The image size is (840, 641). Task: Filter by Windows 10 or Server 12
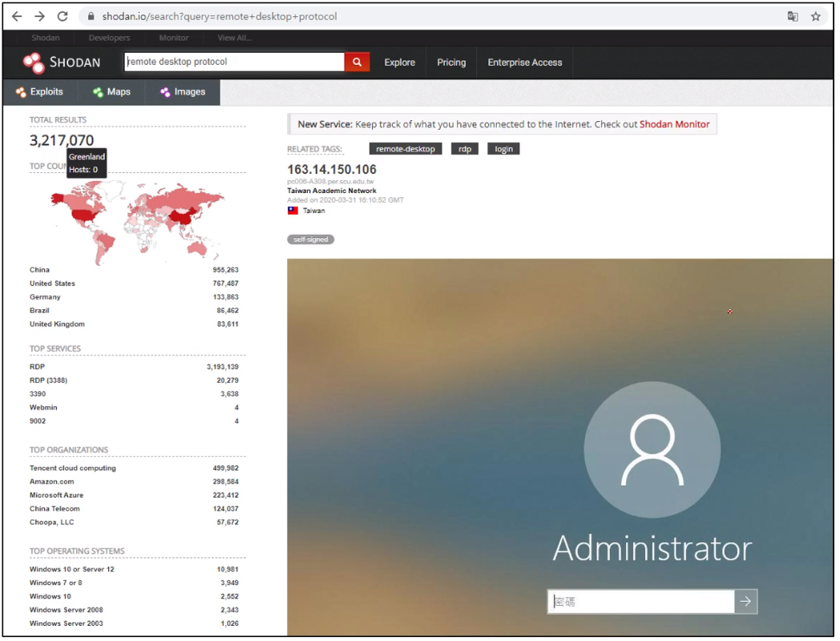click(72, 569)
